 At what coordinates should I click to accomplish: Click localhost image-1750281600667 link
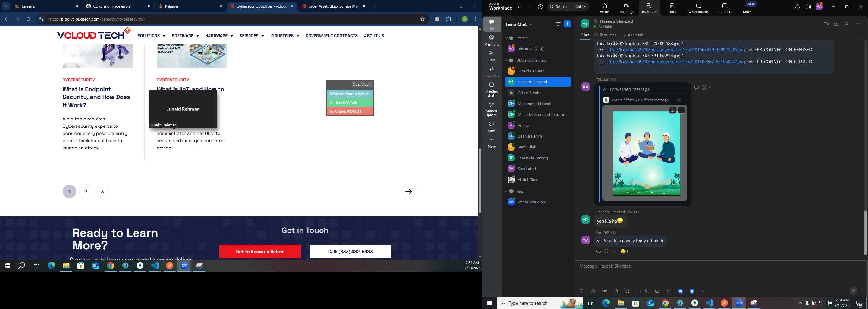pyautogui.click(x=676, y=62)
